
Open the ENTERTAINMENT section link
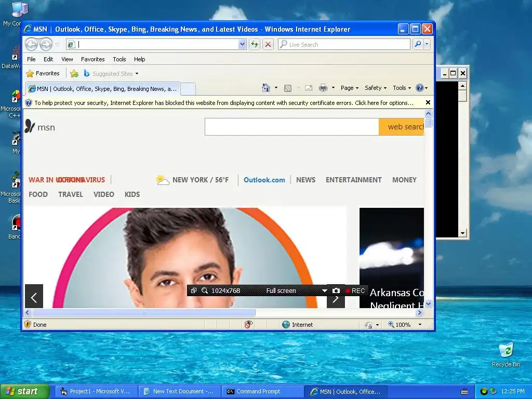[x=353, y=180]
